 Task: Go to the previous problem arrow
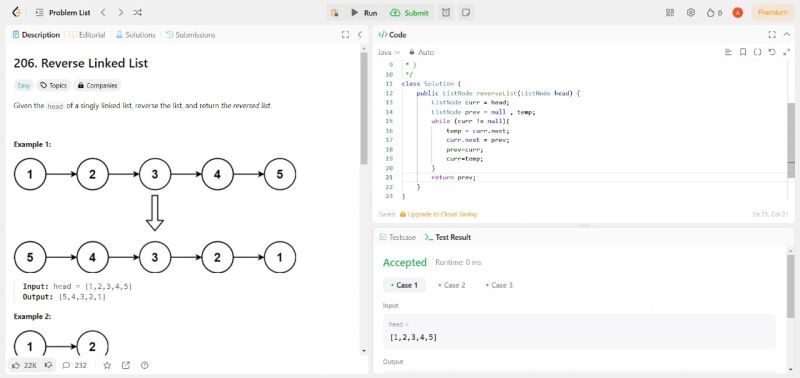[x=103, y=13]
